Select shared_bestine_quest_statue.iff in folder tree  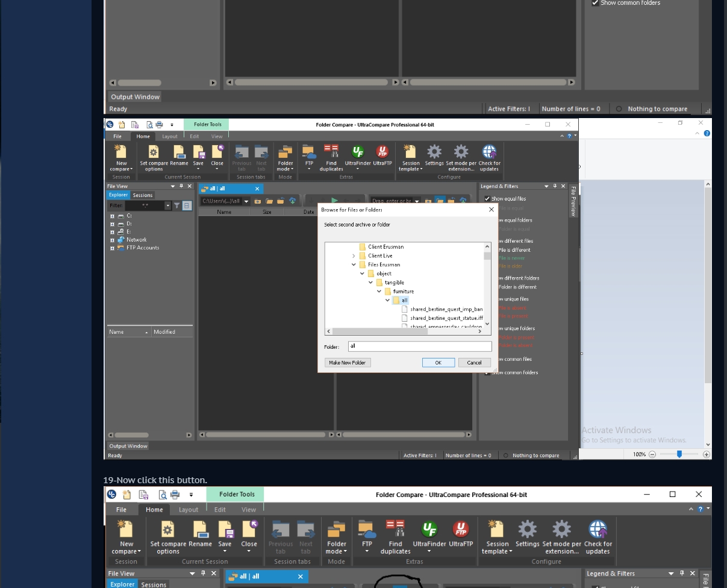[446, 318]
